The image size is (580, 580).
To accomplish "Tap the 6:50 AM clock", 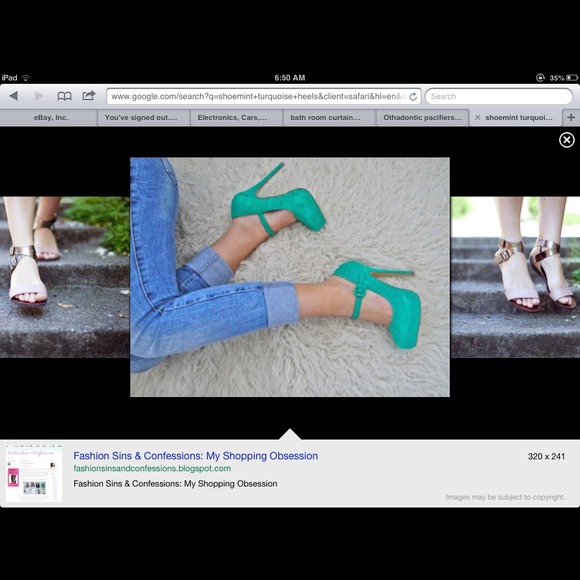I will (x=290, y=78).
